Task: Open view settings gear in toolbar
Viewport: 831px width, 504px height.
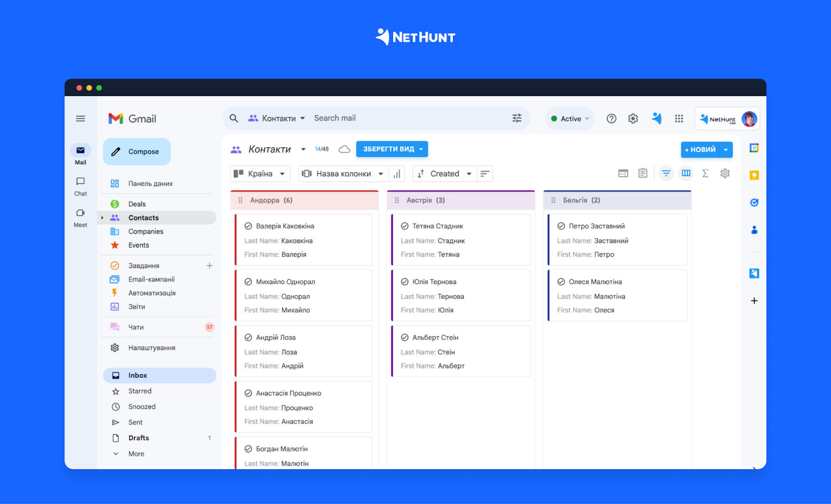Action: click(725, 173)
